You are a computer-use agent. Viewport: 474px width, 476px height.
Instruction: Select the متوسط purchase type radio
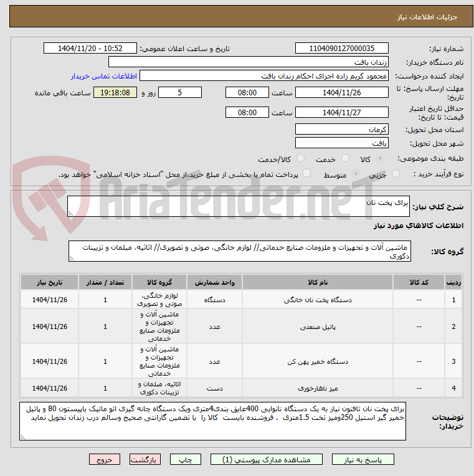356,174
